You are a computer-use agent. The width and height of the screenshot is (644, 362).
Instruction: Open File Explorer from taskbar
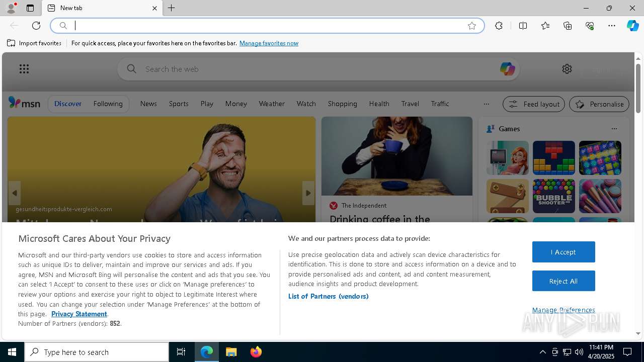coord(231,352)
